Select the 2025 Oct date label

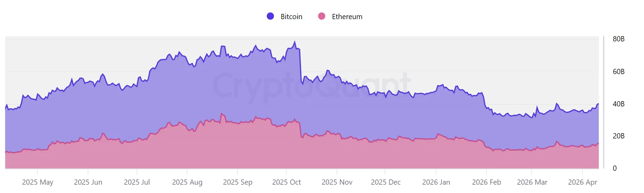(x=286, y=182)
